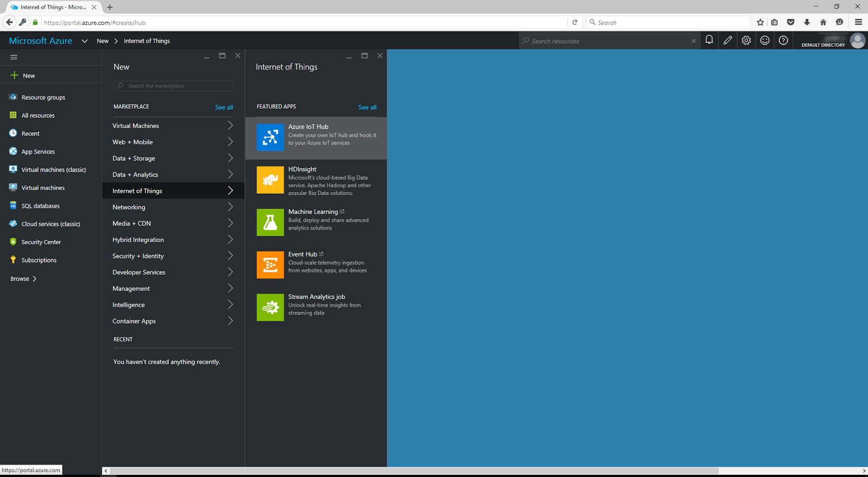This screenshot has width=868, height=477.
Task: Select Management marketplace category
Action: pos(173,288)
